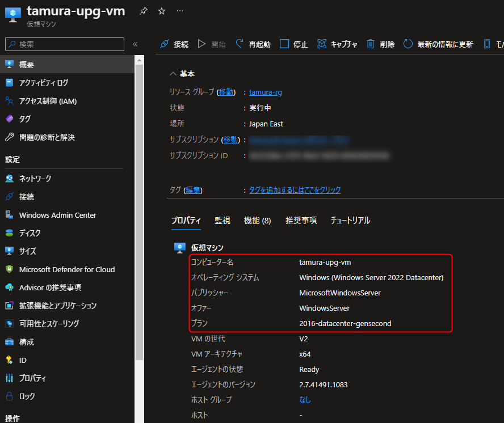Image resolution: width=504 pixels, height=423 pixels.
Task: Click the x64 architecture value
Action: pos(305,354)
